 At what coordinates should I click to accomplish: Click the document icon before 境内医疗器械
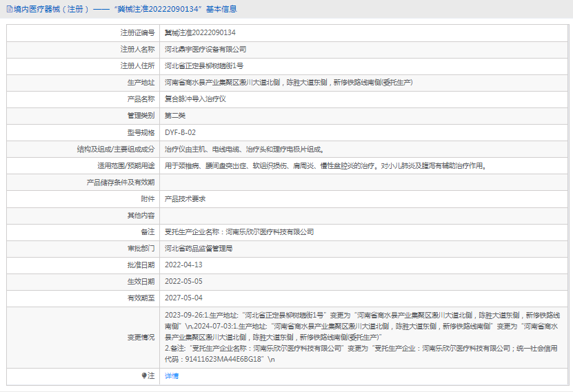(x=10, y=9)
